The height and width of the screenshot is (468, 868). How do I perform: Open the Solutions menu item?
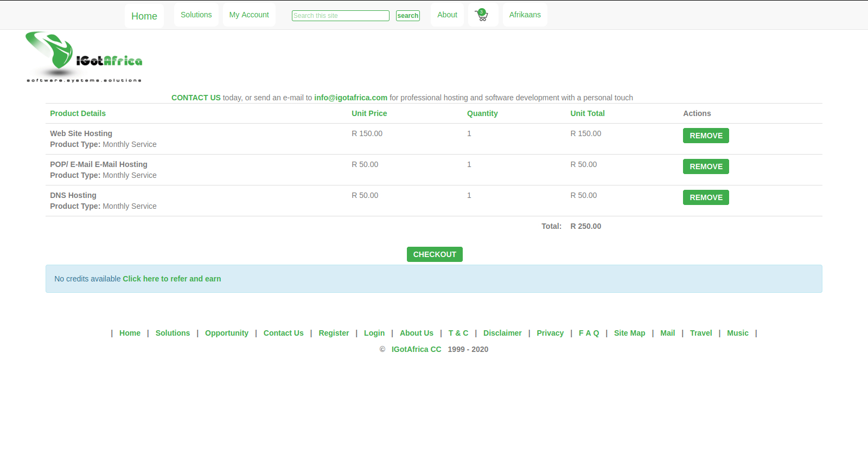click(196, 15)
